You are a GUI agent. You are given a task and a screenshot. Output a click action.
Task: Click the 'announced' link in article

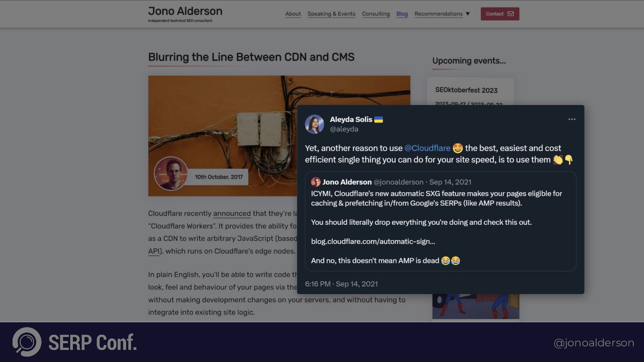click(x=232, y=214)
